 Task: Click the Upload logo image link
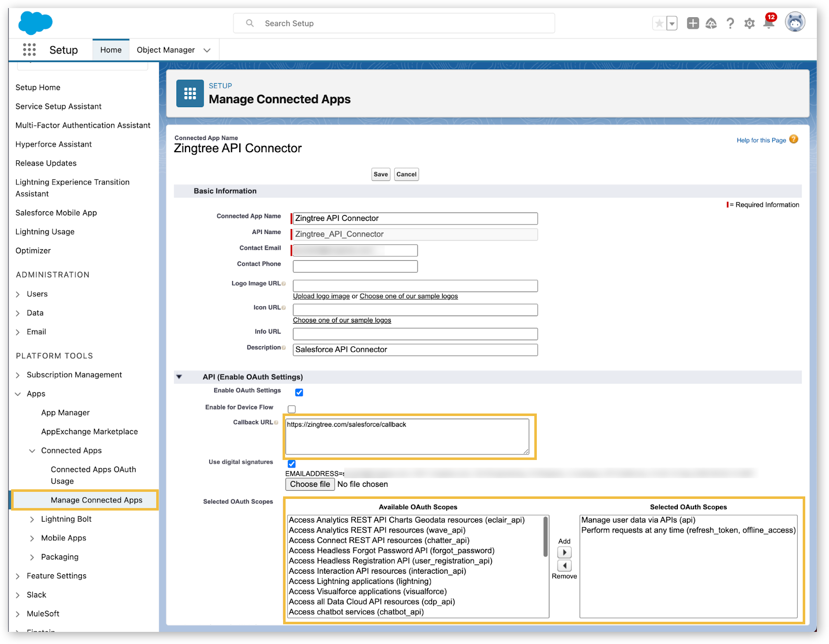[x=321, y=296]
